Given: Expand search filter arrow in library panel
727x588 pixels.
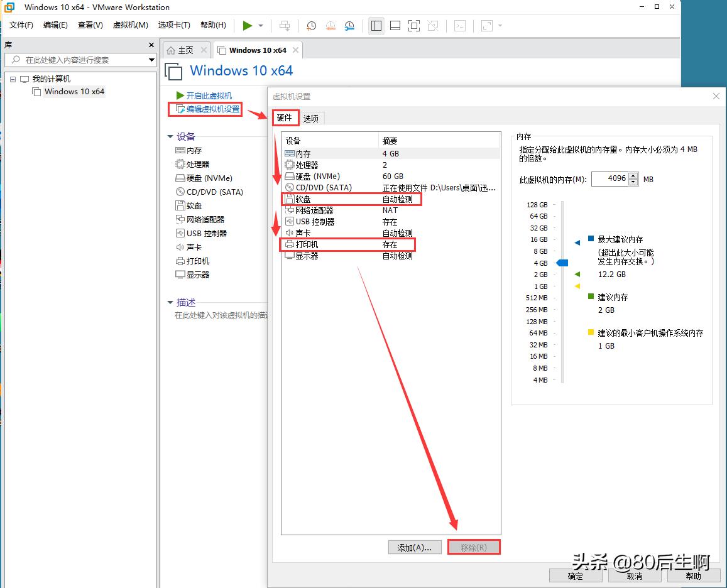Looking at the screenshot, I should click(x=151, y=60).
